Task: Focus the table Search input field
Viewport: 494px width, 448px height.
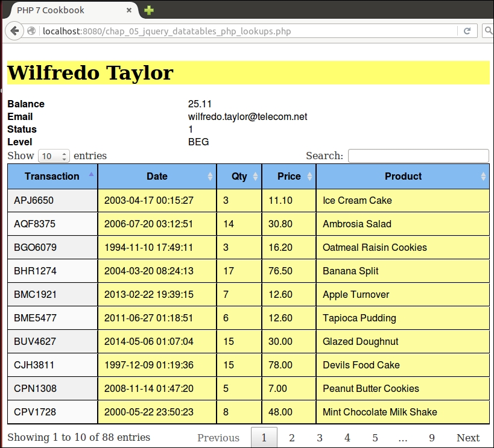Action: (418, 156)
